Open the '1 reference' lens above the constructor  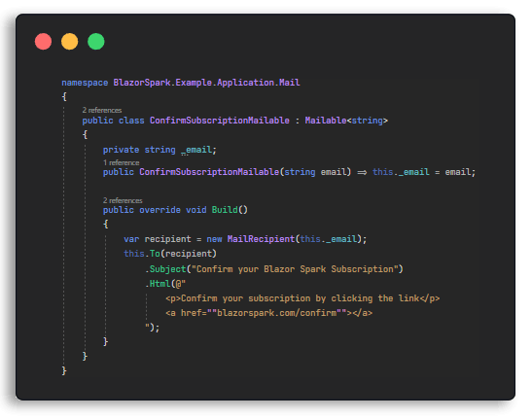122,162
